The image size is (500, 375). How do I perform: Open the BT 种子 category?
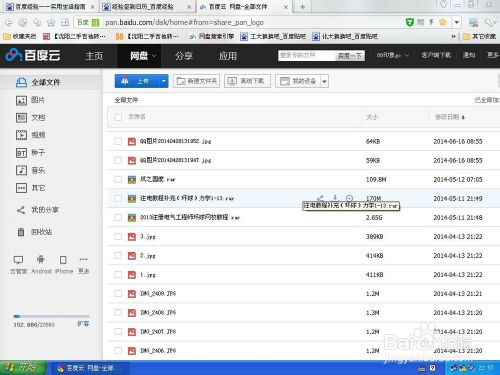pos(30,153)
